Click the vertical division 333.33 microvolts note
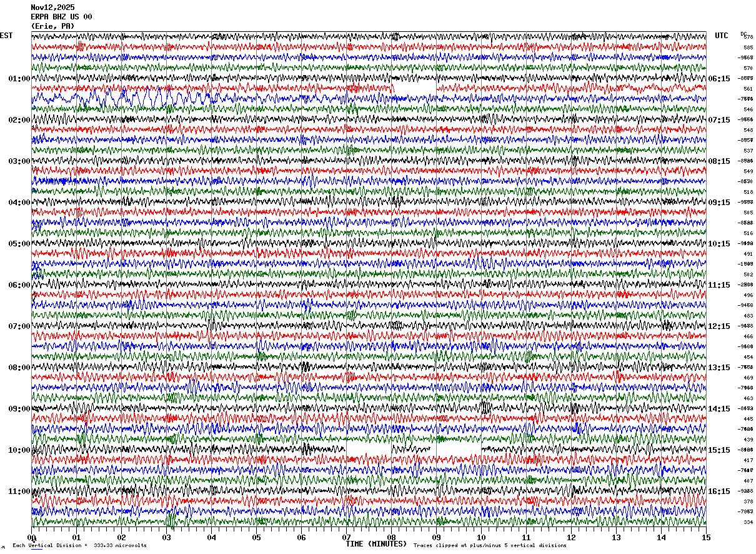This screenshot has width=756, height=554. point(79,545)
